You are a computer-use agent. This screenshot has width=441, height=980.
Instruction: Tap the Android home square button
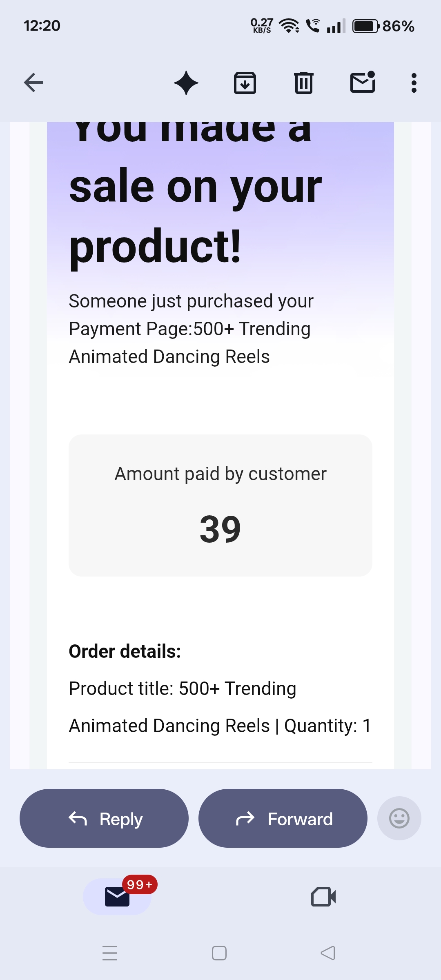click(x=219, y=953)
